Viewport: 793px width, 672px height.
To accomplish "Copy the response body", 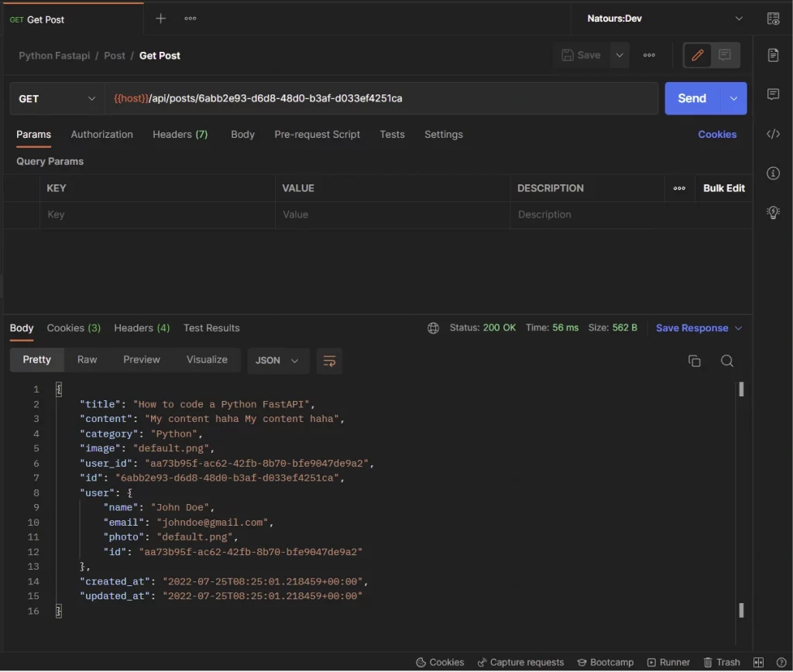I will pos(694,360).
